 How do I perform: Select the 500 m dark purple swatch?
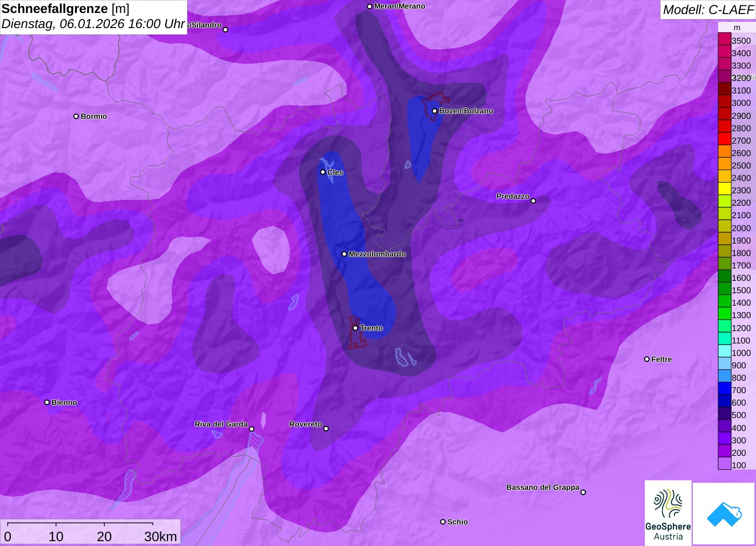pos(725,413)
